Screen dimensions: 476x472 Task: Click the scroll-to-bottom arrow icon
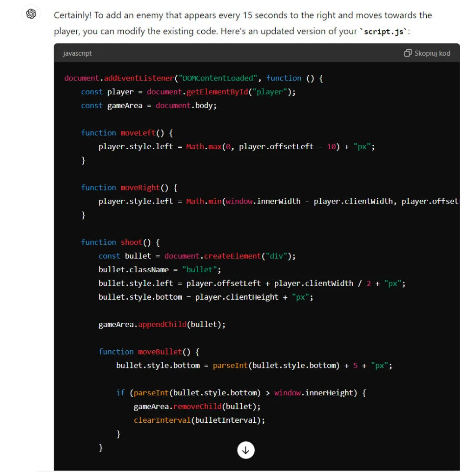tap(245, 450)
